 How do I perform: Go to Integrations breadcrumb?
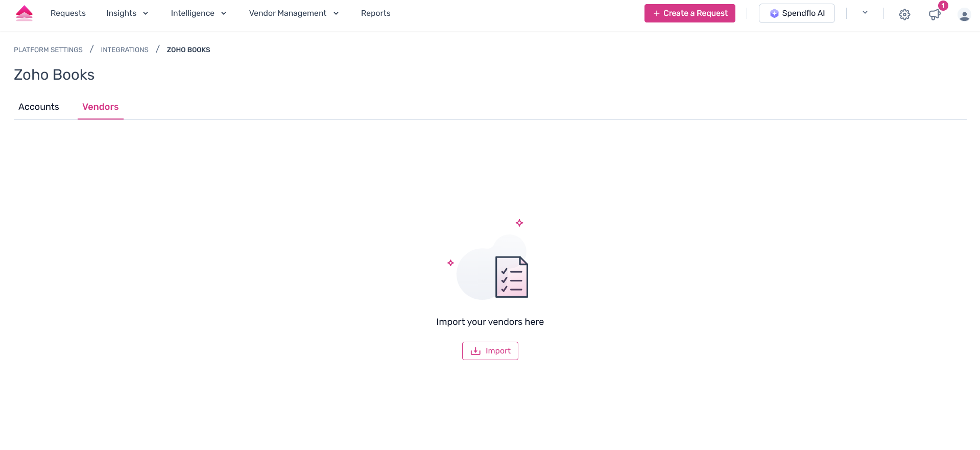tap(125, 50)
